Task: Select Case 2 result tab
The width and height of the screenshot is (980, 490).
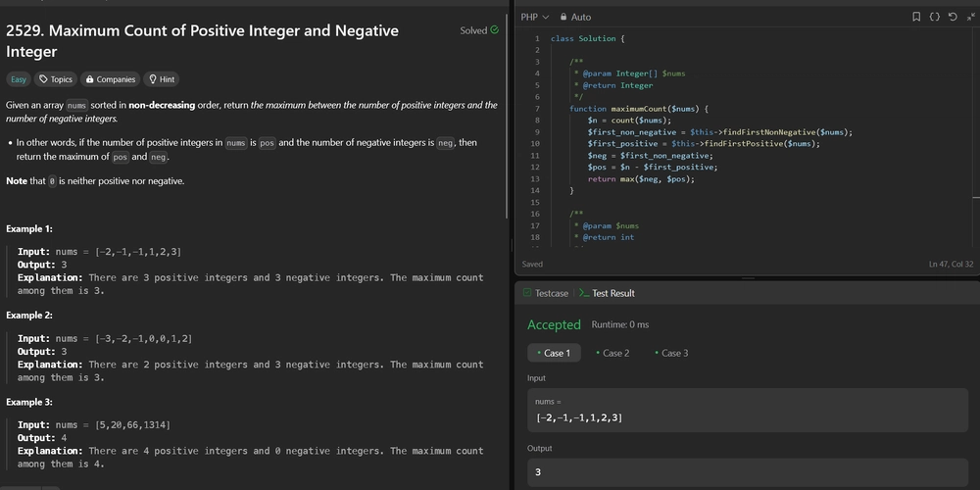Action: click(x=612, y=353)
